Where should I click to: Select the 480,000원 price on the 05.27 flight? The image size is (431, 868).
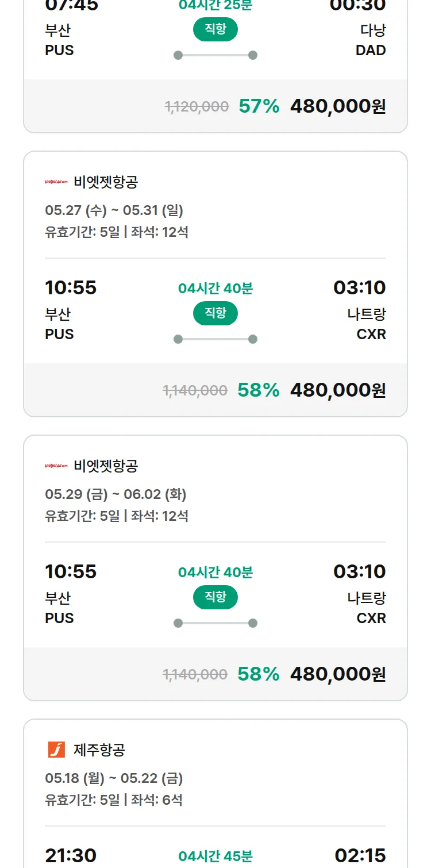pos(338,390)
